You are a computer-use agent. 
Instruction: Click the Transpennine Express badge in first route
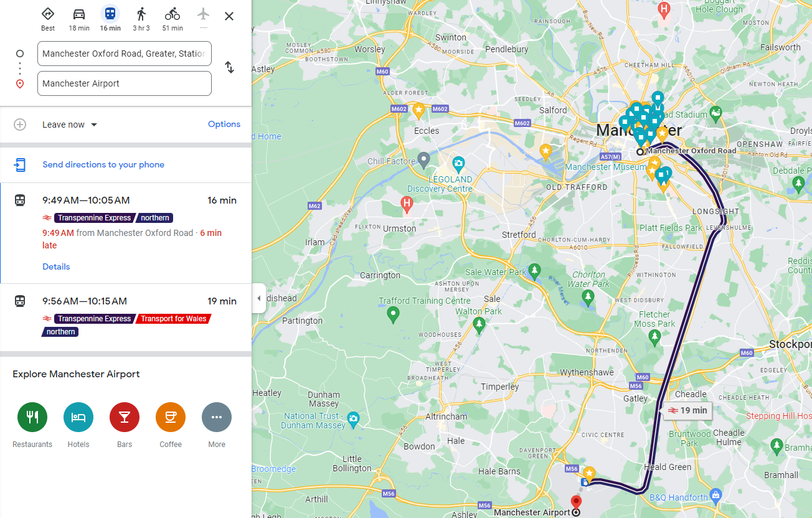(93, 218)
